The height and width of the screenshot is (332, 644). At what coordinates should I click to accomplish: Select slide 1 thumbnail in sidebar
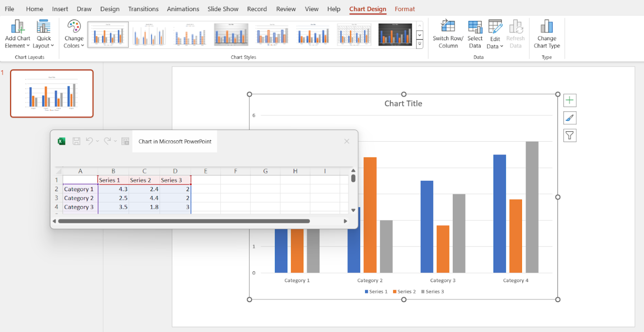52,93
